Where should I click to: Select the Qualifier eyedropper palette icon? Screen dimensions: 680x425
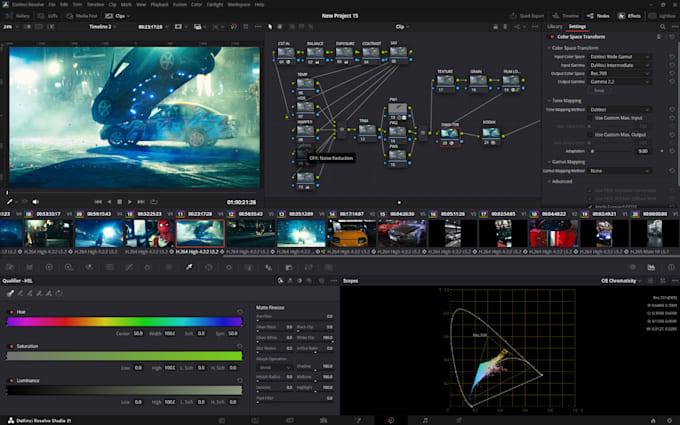189,267
